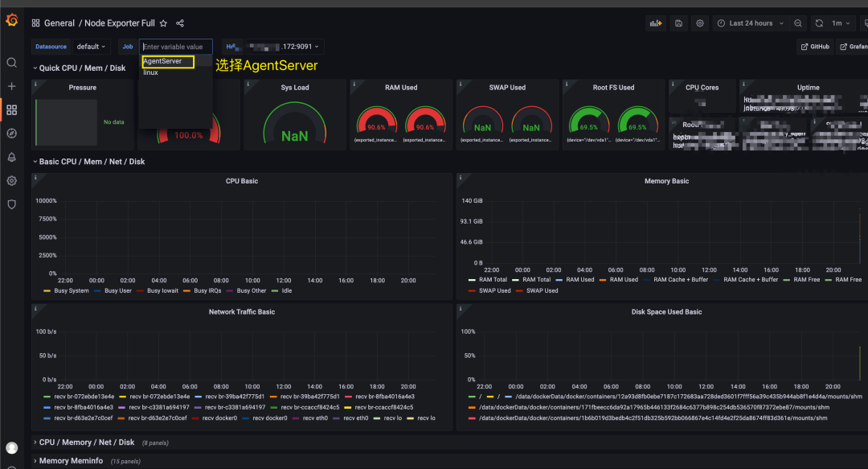
Task: Show info icon on Network Traffic Basic panel
Action: pyautogui.click(x=35, y=309)
